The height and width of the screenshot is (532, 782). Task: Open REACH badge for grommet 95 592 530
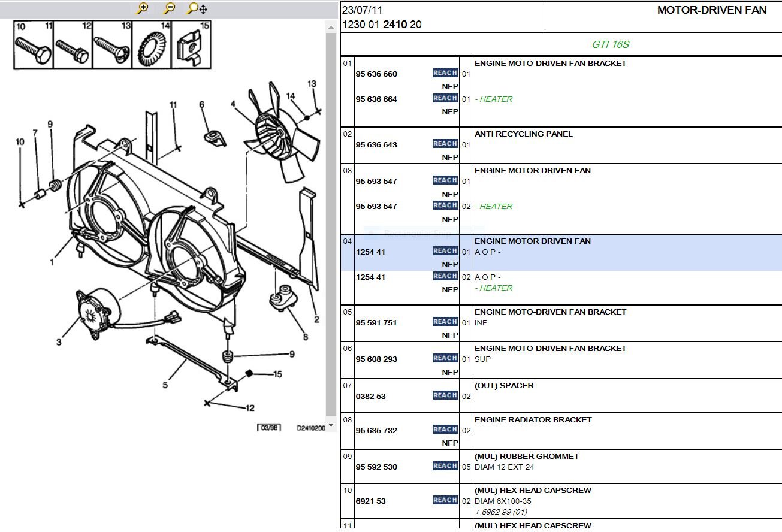[x=445, y=466]
